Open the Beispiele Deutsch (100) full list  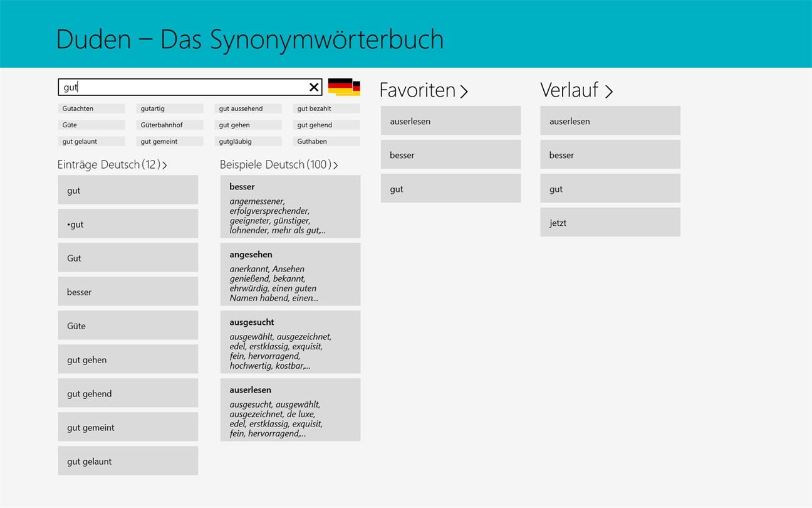tap(336, 166)
